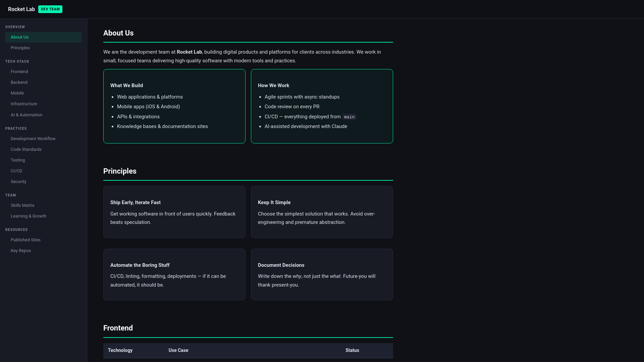Click the OVERVIEW sidebar section label
This screenshot has width=644, height=362.
tap(15, 27)
